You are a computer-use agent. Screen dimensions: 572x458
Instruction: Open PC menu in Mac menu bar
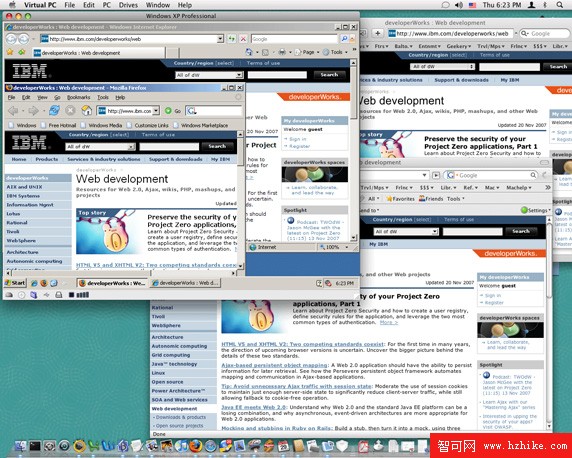click(107, 5)
